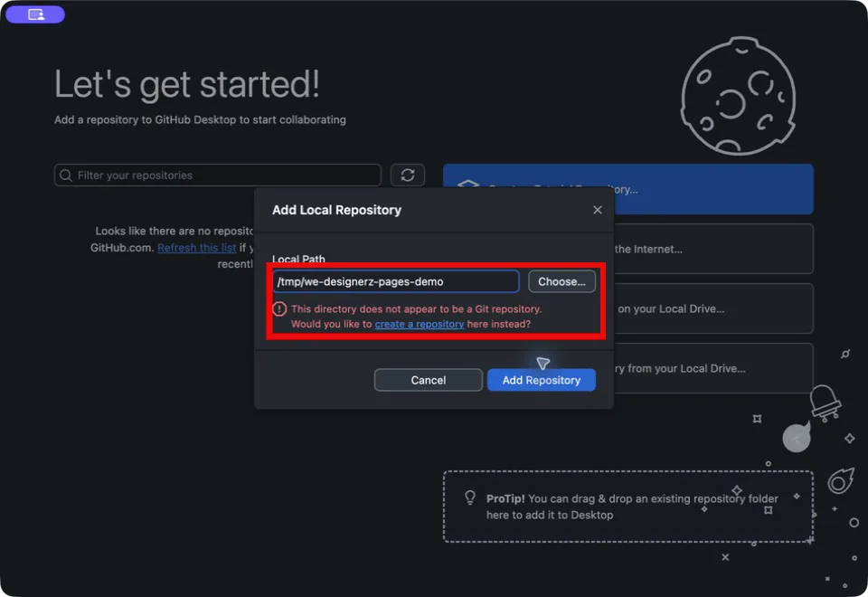868x597 pixels.
Task: Refresh repository list with the circular arrows icon
Action: [408, 175]
